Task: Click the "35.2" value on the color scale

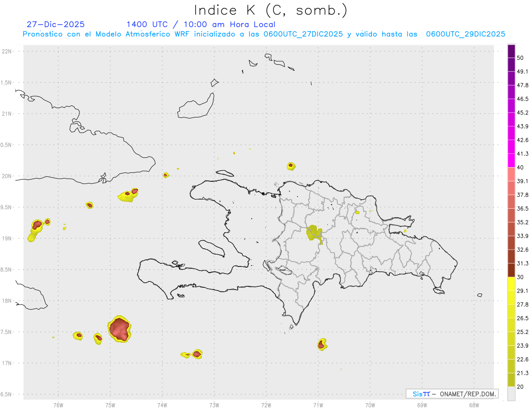Action: (523, 222)
